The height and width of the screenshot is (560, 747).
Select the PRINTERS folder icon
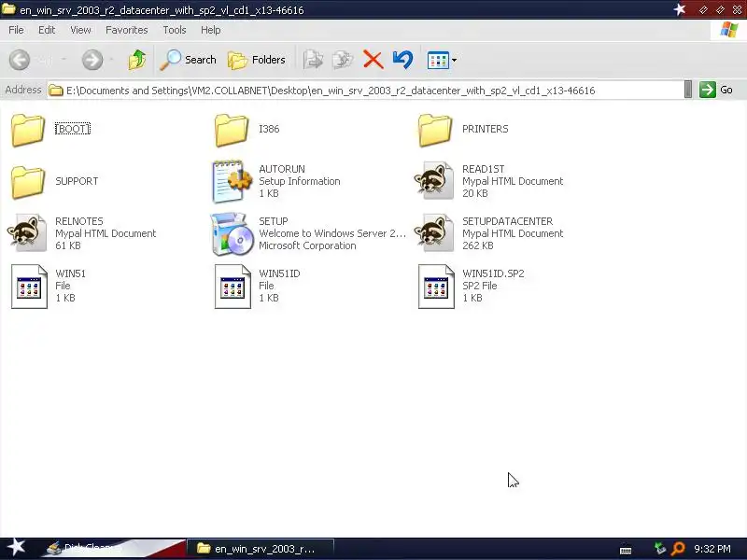click(434, 130)
